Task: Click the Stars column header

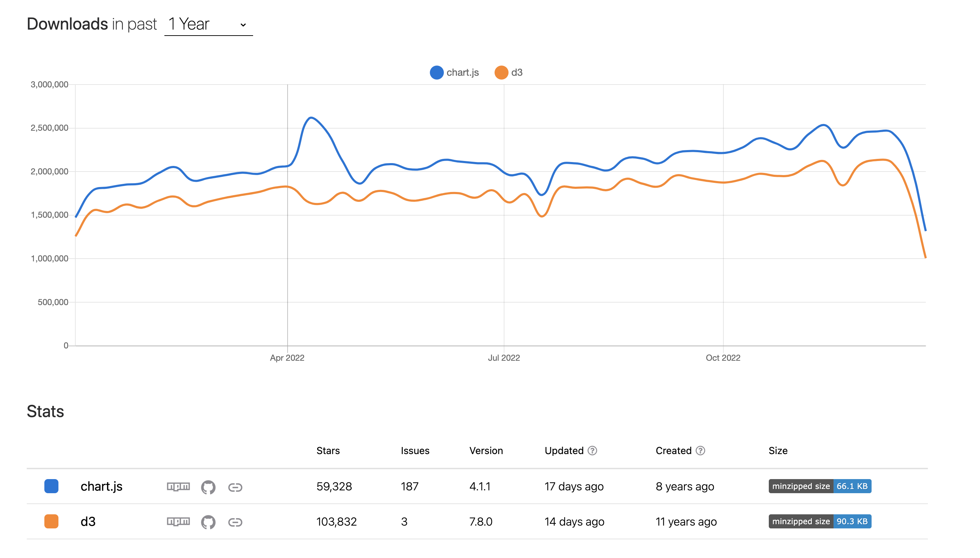Action: 328,451
